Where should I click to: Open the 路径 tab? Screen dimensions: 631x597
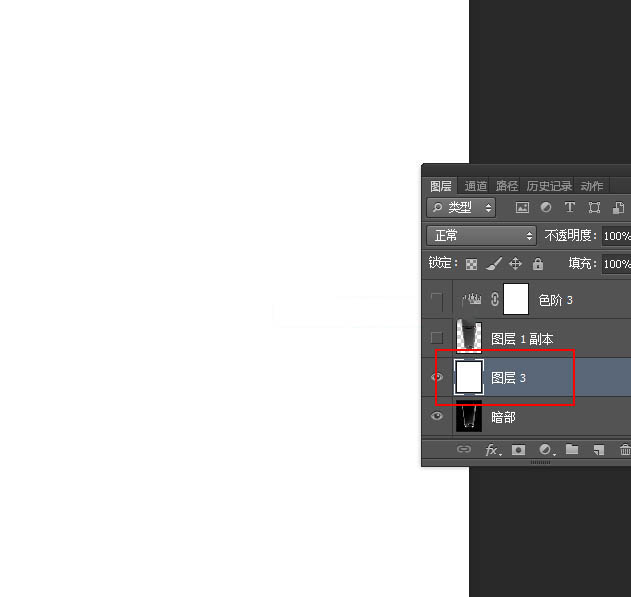click(x=507, y=186)
